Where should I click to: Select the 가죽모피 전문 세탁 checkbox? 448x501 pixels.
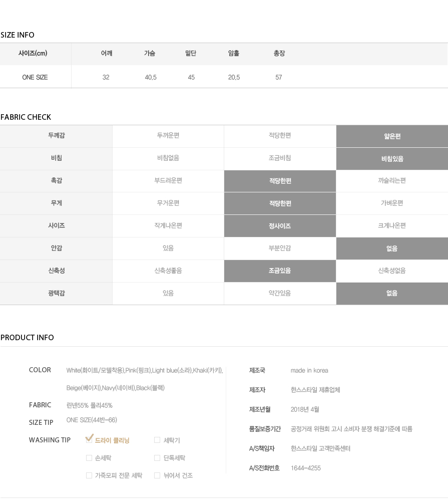click(89, 475)
